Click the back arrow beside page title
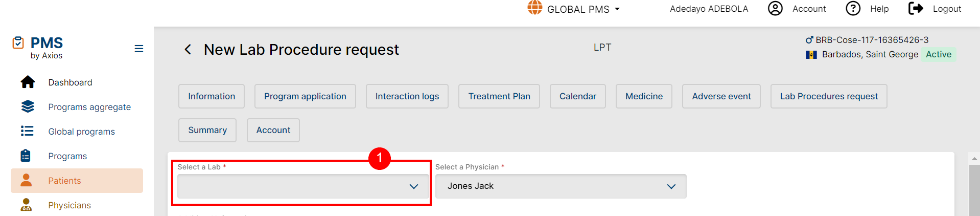The image size is (980, 216). (188, 50)
